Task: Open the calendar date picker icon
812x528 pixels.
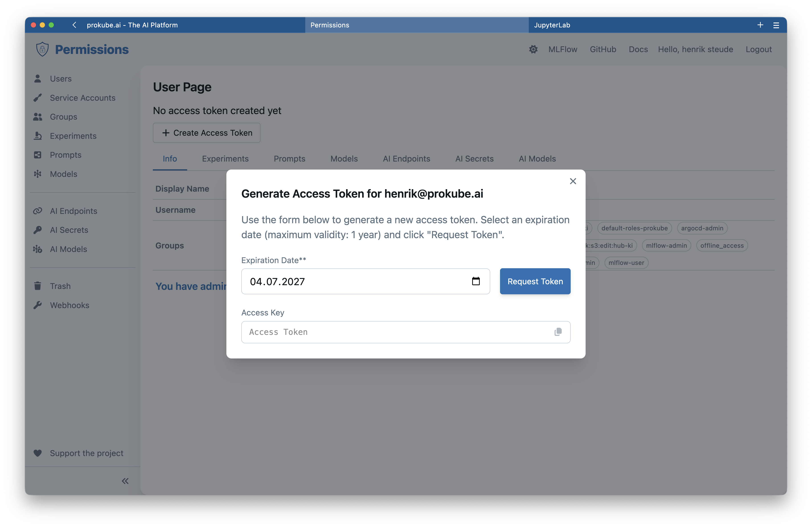Action: 476,281
